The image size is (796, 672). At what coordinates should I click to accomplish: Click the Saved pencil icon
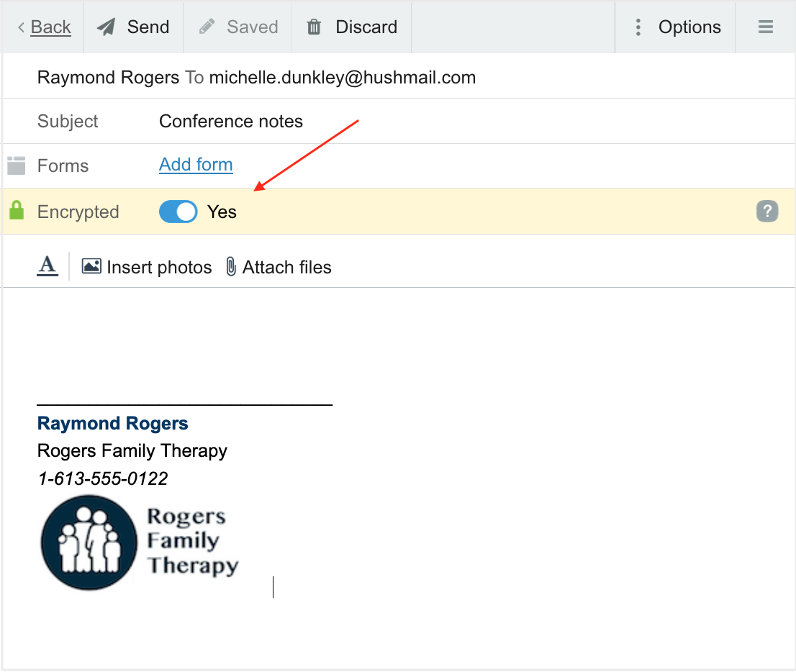point(208,27)
